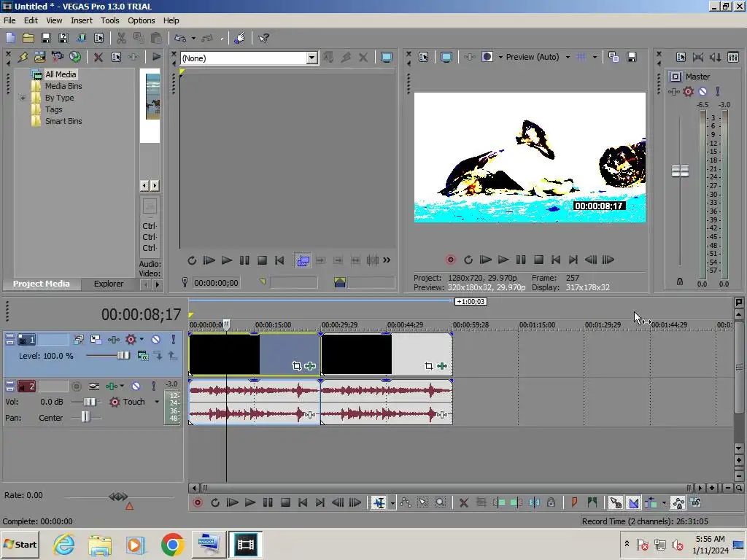Click the Insert Marker orange flag icon
747x560 pixels.
(x=574, y=502)
